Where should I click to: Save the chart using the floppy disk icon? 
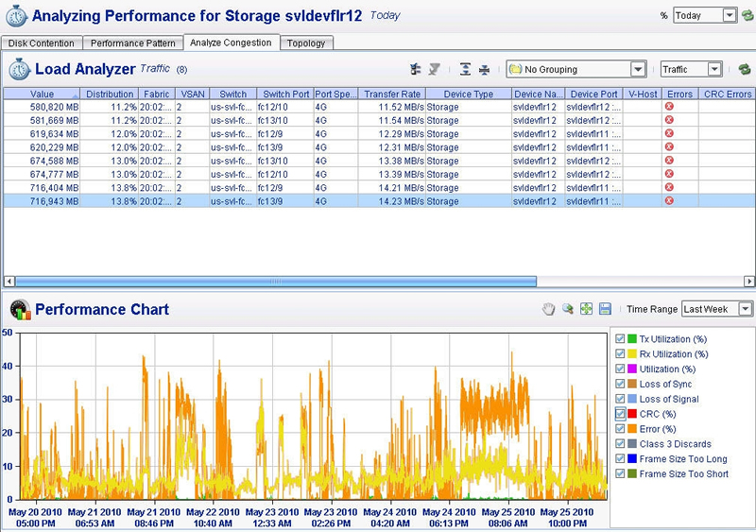[605, 309]
